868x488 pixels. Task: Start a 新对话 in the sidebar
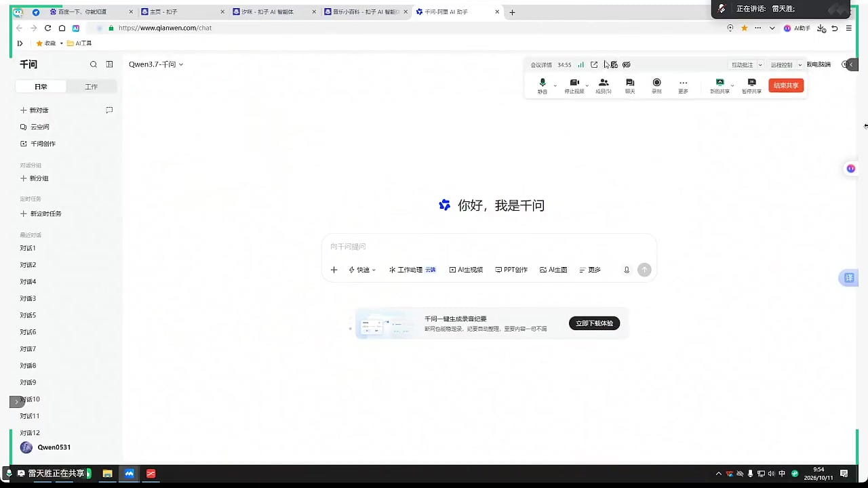35,110
